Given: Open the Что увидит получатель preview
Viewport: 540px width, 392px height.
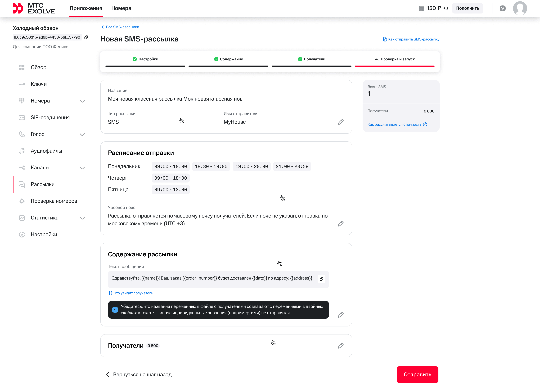Looking at the screenshot, I should [131, 293].
